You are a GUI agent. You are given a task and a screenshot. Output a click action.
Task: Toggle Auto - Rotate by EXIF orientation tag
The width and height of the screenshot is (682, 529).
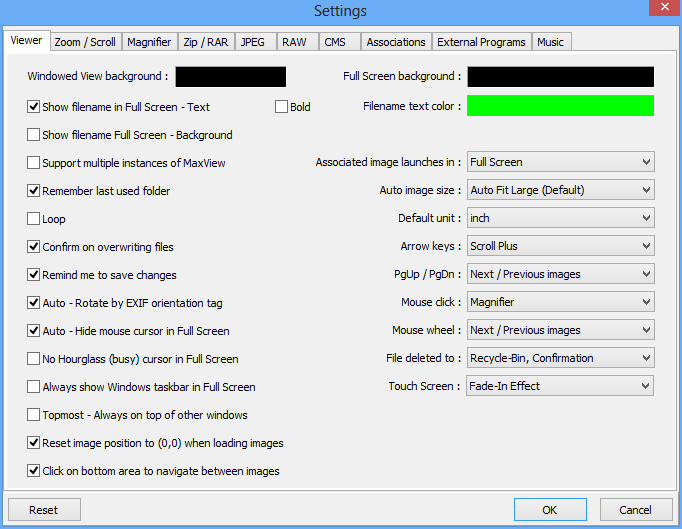[33, 302]
